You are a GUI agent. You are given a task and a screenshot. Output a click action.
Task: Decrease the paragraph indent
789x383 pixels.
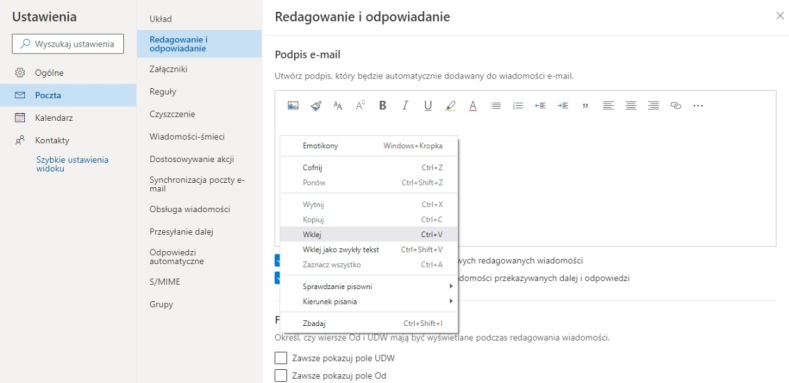[x=540, y=106]
